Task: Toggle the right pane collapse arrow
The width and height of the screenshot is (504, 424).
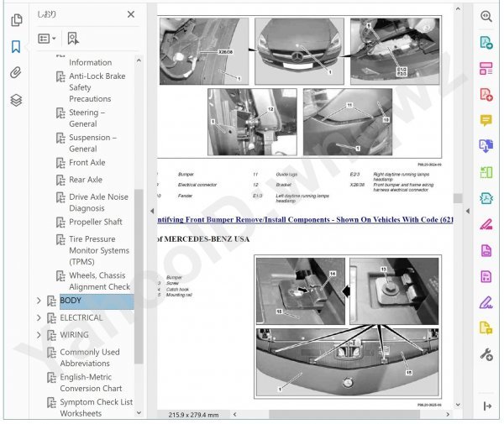Action: pyautogui.click(x=468, y=211)
